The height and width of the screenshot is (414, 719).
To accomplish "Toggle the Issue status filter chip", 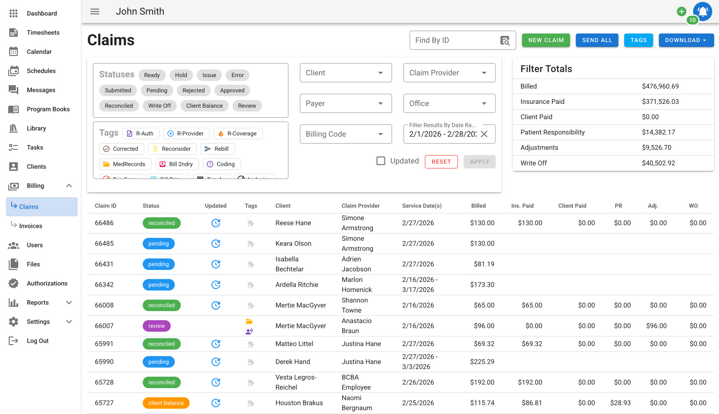I will [209, 75].
